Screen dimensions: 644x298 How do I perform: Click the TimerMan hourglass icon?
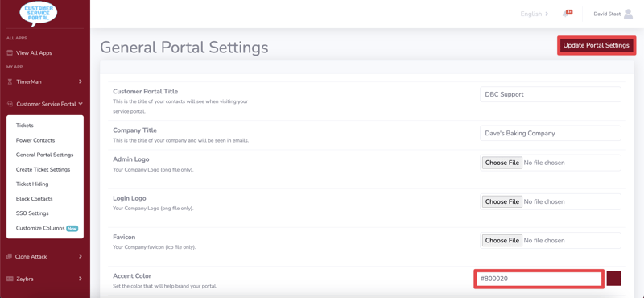click(10, 82)
